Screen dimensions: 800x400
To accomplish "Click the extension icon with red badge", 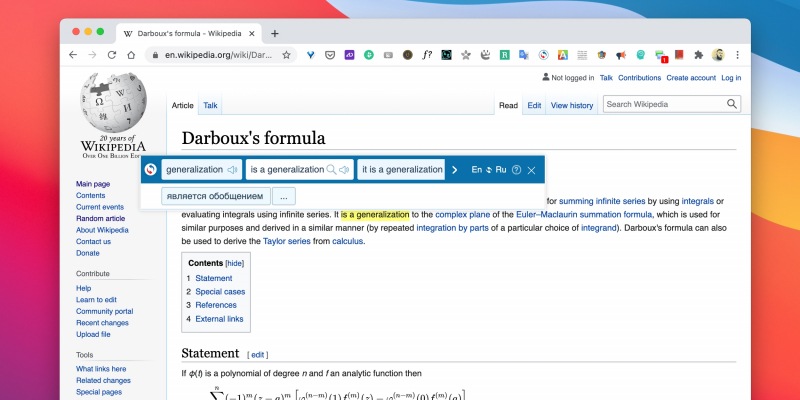I will click(x=660, y=56).
